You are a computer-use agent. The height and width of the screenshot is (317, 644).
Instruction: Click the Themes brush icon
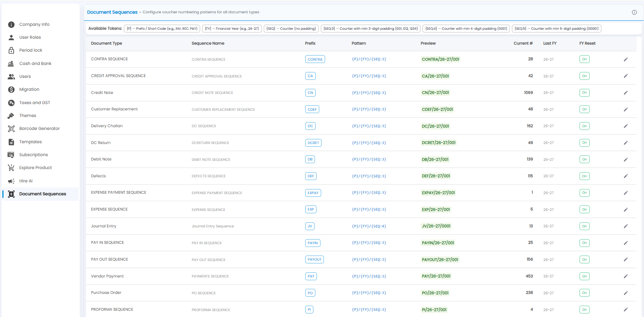tap(11, 115)
